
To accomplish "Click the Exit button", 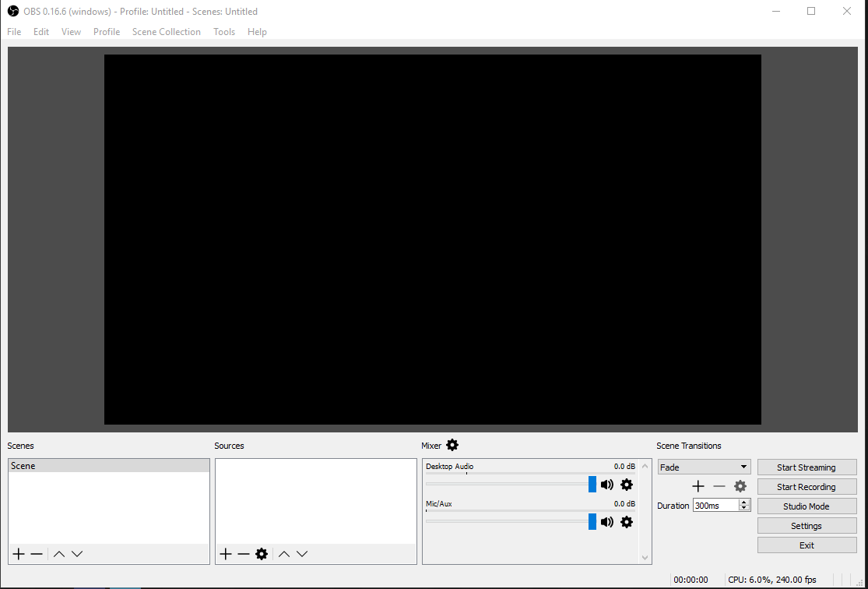I will click(807, 545).
